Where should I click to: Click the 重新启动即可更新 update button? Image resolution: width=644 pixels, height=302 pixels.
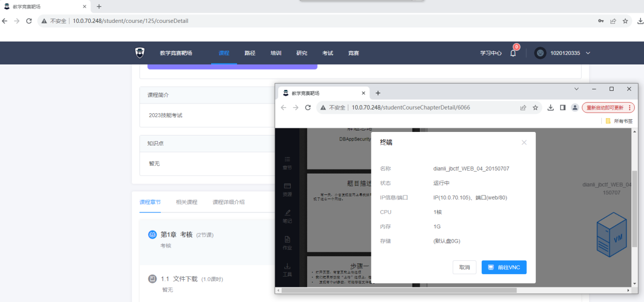608,108
